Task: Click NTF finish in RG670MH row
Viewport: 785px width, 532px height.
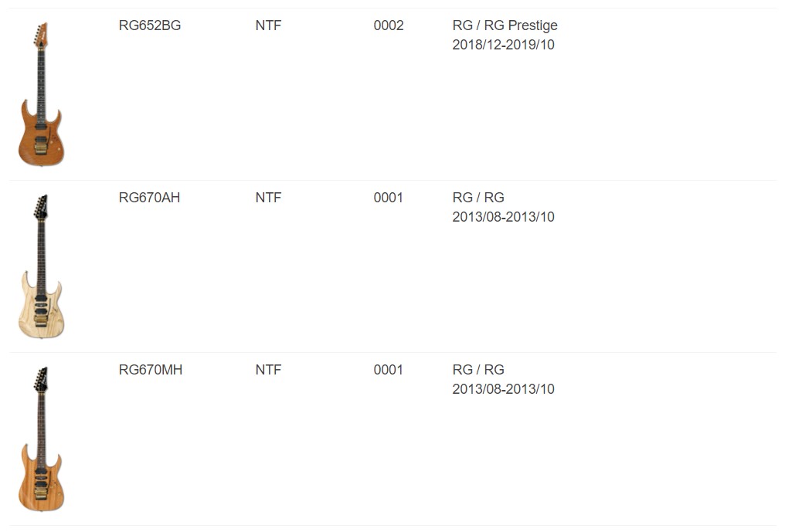Action: click(268, 370)
